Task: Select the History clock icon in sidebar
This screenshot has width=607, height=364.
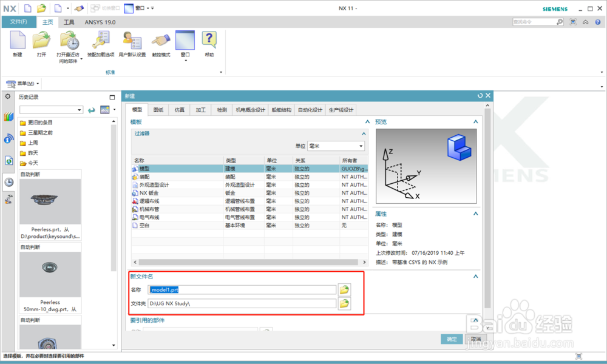Action: tap(8, 182)
